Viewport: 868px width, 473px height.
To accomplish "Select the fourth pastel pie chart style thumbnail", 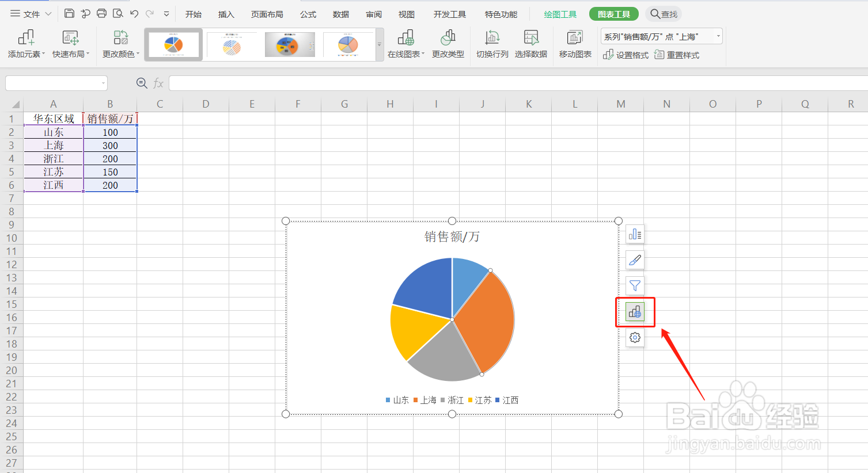I will click(x=348, y=44).
